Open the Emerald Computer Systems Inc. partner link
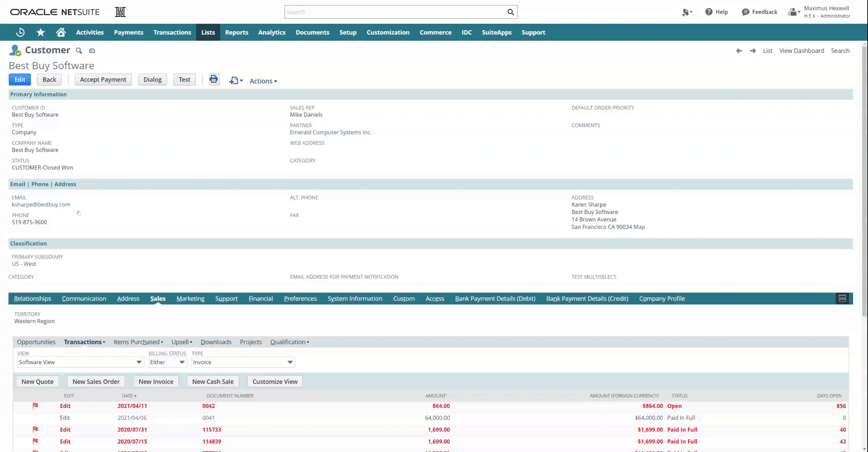 click(x=331, y=132)
